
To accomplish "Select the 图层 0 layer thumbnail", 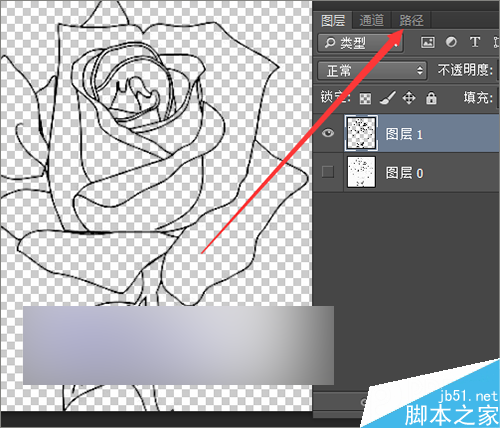I will click(361, 172).
